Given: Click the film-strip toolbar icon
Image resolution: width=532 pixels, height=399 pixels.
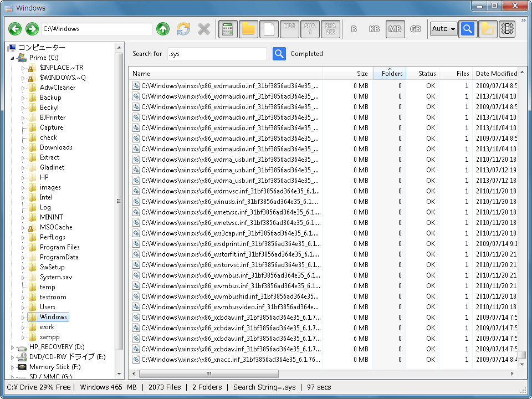Looking at the screenshot, I should point(507,29).
